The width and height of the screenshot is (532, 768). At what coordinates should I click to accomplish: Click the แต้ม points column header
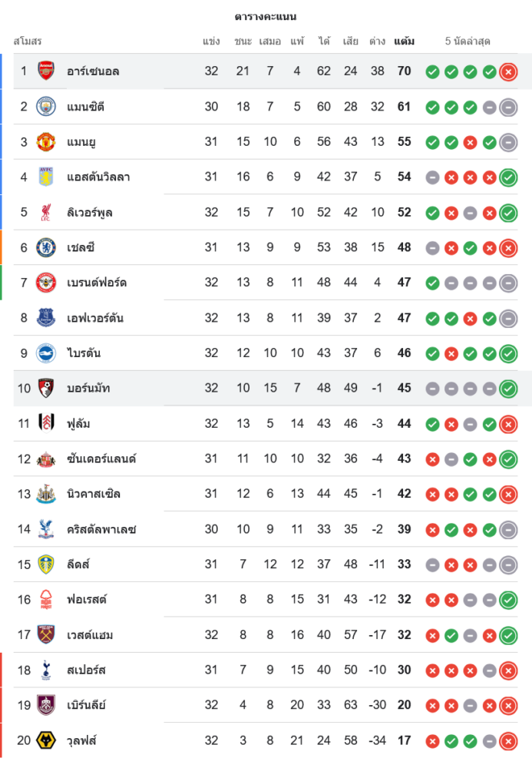point(404,41)
